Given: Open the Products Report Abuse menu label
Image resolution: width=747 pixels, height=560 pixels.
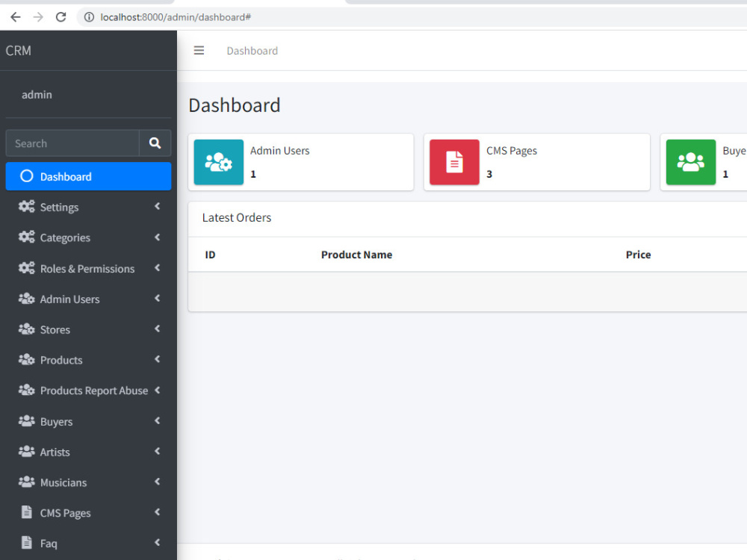Looking at the screenshot, I should 94,391.
